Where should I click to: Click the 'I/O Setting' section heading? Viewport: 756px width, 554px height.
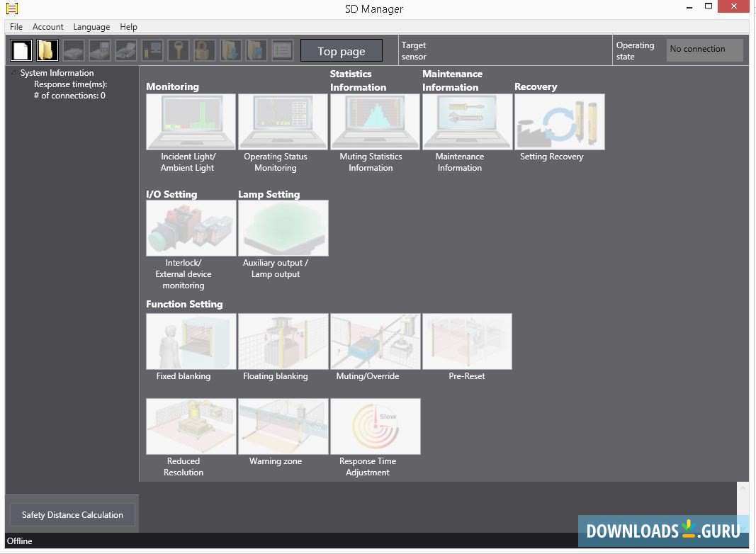coord(171,194)
